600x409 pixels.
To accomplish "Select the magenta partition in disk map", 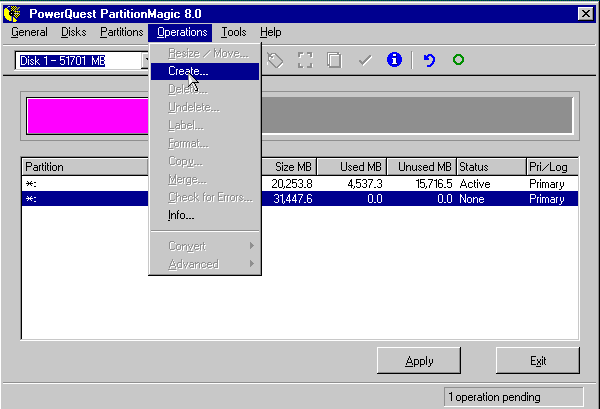I will pyautogui.click(x=88, y=116).
